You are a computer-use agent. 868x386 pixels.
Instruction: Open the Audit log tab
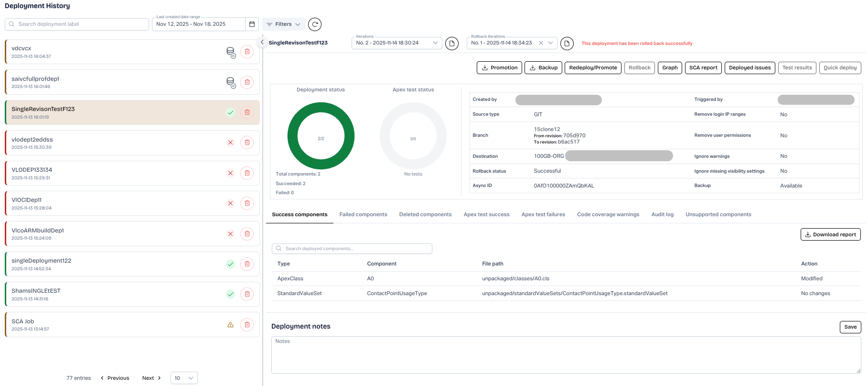(662, 215)
